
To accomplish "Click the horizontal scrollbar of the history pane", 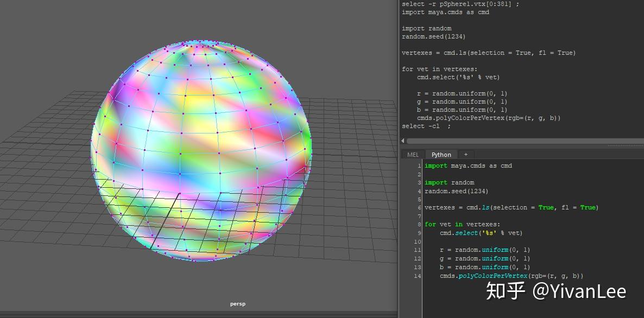I will tap(521, 141).
